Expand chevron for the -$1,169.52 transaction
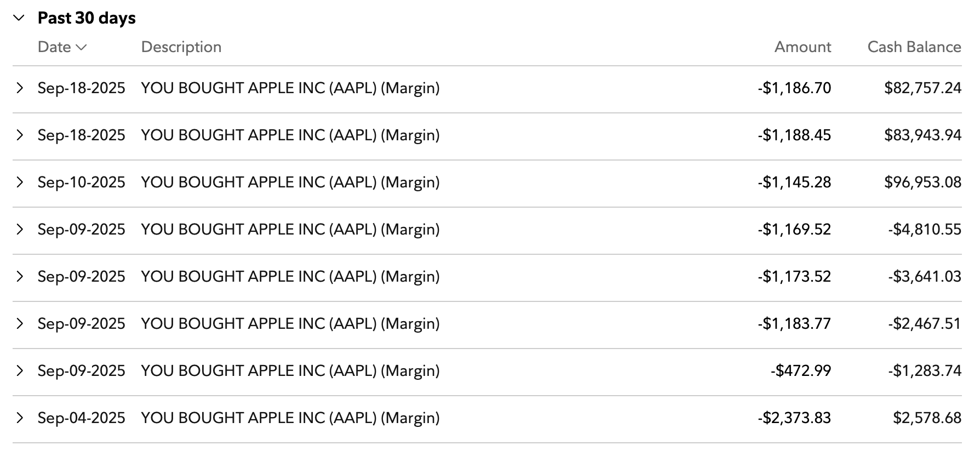This screenshot has height=451, width=980. click(20, 230)
